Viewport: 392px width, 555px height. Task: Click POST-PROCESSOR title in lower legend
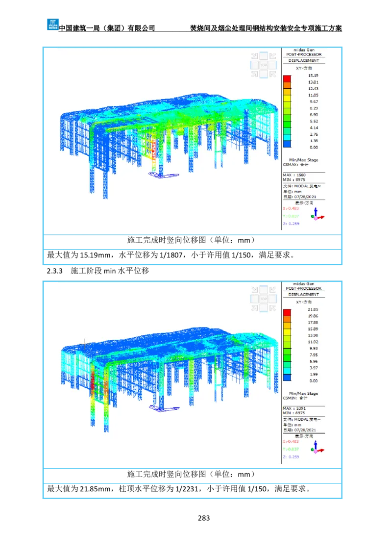[x=303, y=289]
